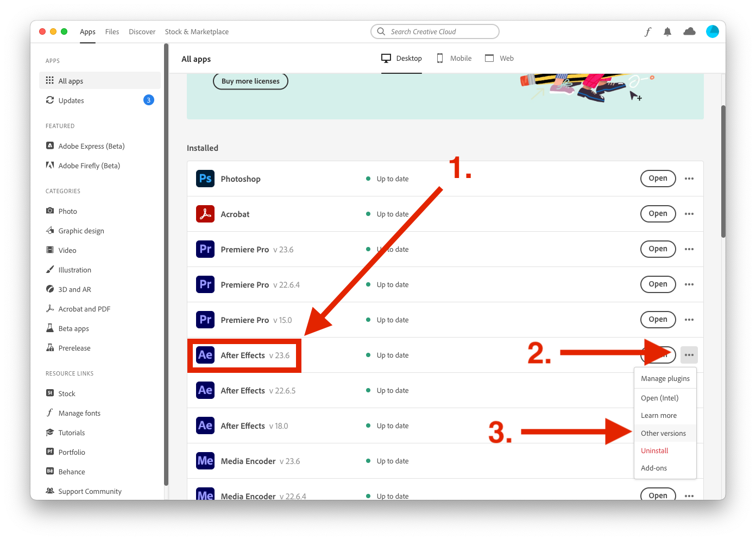Switch to the Files tab

(112, 32)
